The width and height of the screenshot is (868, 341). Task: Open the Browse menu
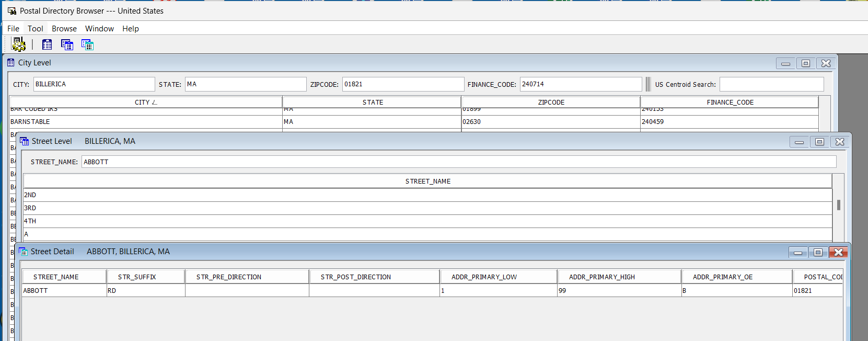coord(64,29)
